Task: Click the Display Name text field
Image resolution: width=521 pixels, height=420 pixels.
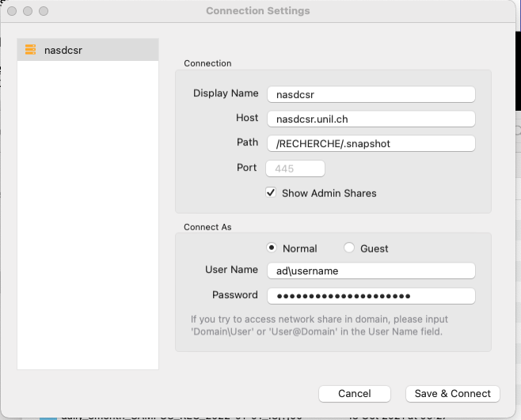Action: pyautogui.click(x=371, y=94)
